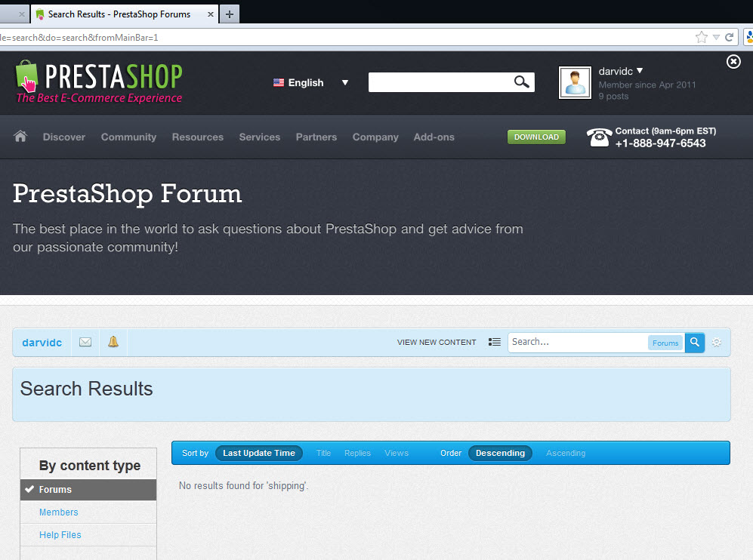Image resolution: width=753 pixels, height=560 pixels.
Task: Set order to Descending
Action: click(500, 453)
